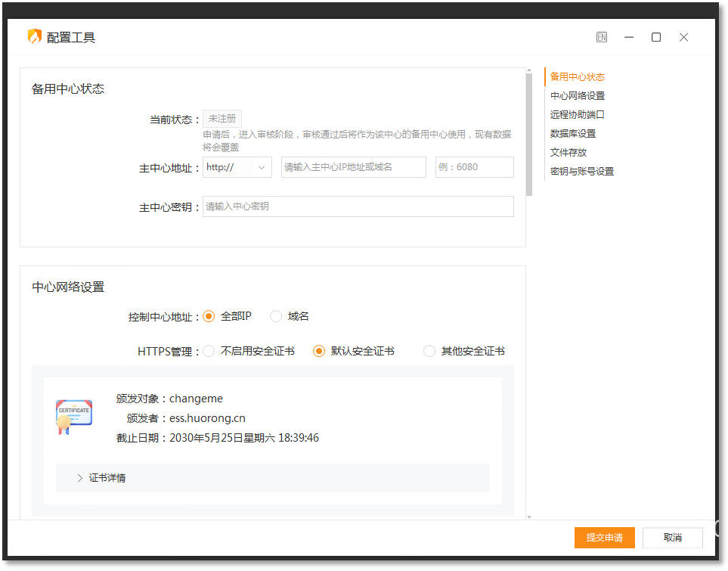Expand the 证书详情 section
The width and height of the screenshot is (728, 571).
pyautogui.click(x=273, y=478)
